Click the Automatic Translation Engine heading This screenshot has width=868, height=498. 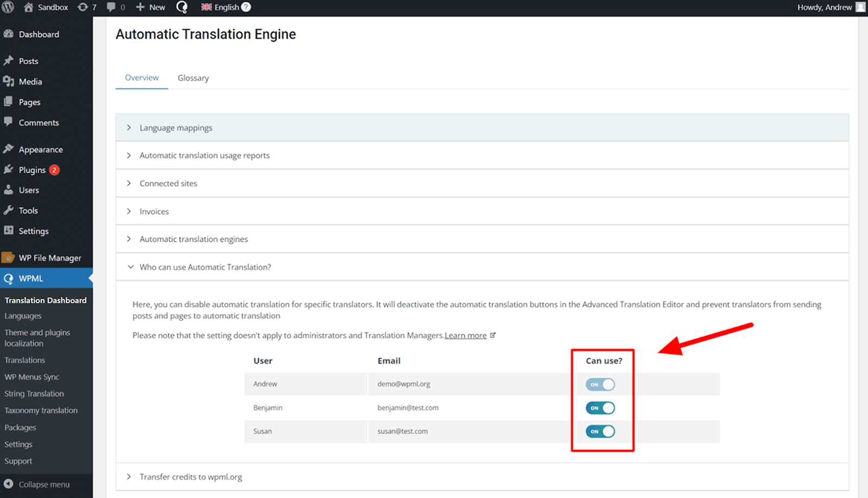click(x=206, y=34)
